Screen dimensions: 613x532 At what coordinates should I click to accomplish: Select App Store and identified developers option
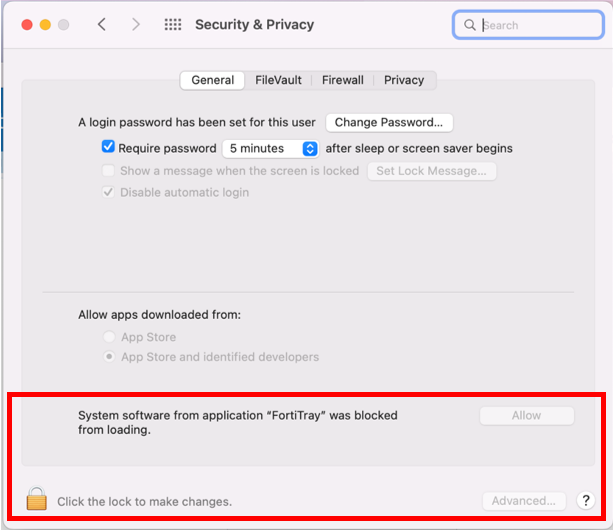click(x=109, y=356)
